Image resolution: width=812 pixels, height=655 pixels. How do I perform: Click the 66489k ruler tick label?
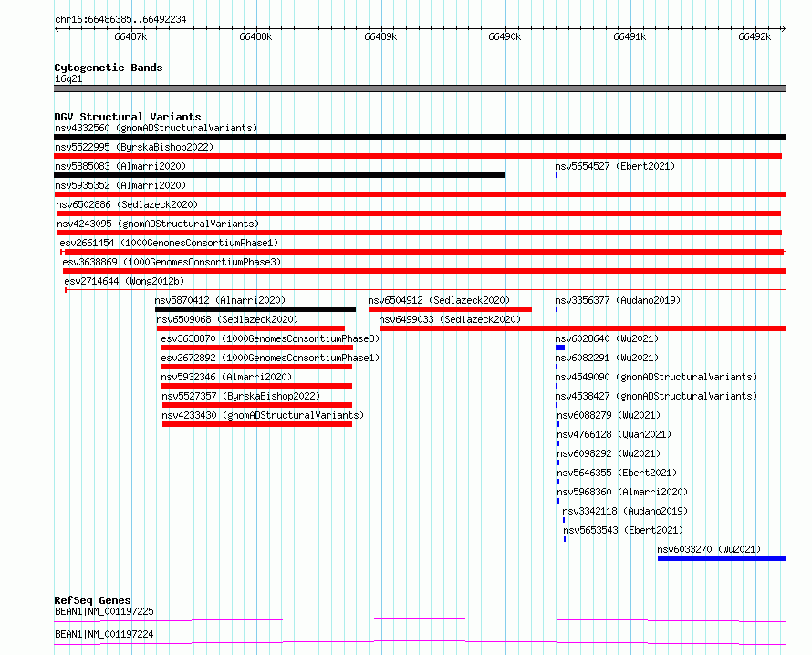(x=380, y=36)
